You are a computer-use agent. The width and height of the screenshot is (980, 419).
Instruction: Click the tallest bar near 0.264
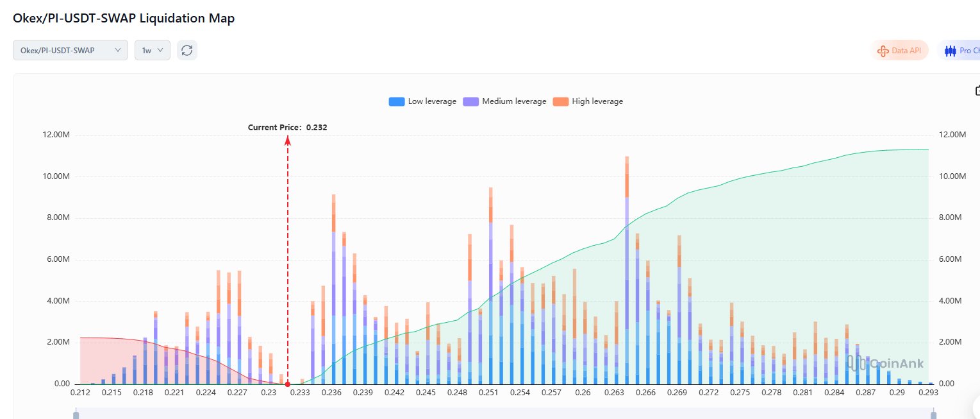click(x=626, y=269)
